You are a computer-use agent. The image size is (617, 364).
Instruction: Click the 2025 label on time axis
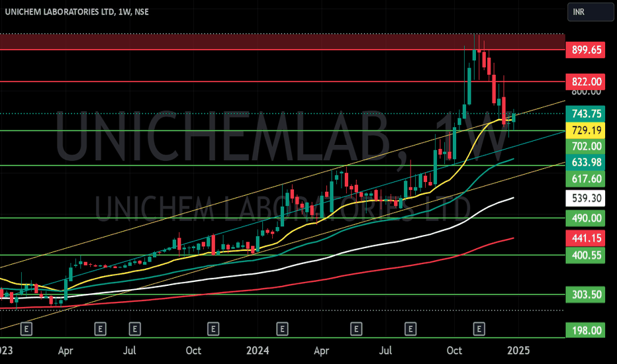pos(518,350)
